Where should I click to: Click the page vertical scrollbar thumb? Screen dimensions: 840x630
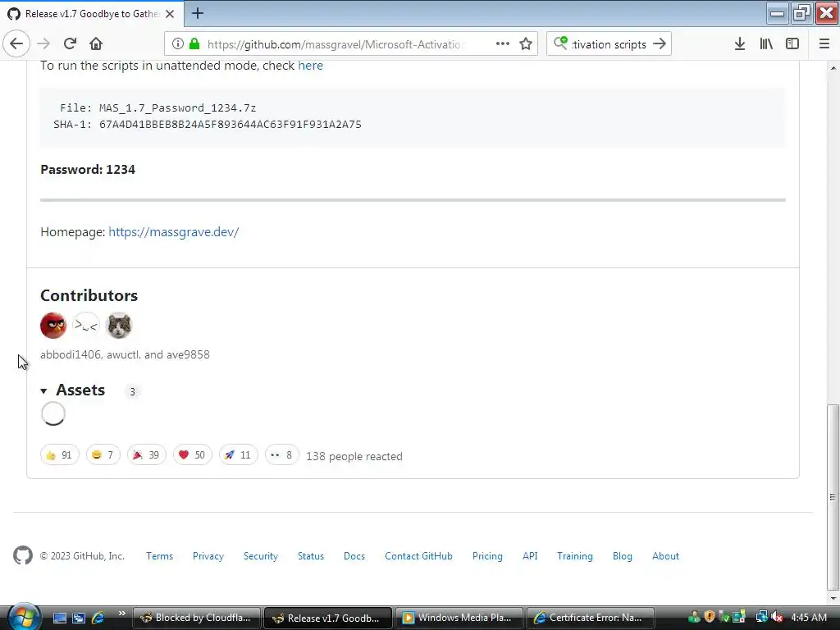point(833,496)
